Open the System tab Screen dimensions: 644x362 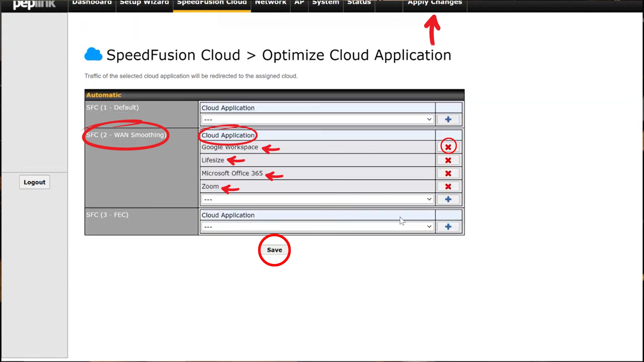[325, 3]
